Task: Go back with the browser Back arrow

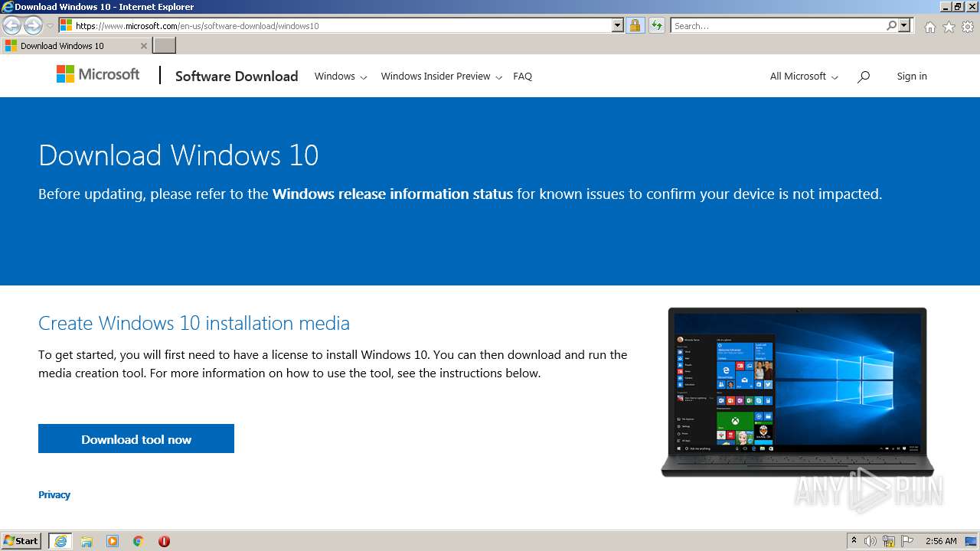Action: pos(11,26)
